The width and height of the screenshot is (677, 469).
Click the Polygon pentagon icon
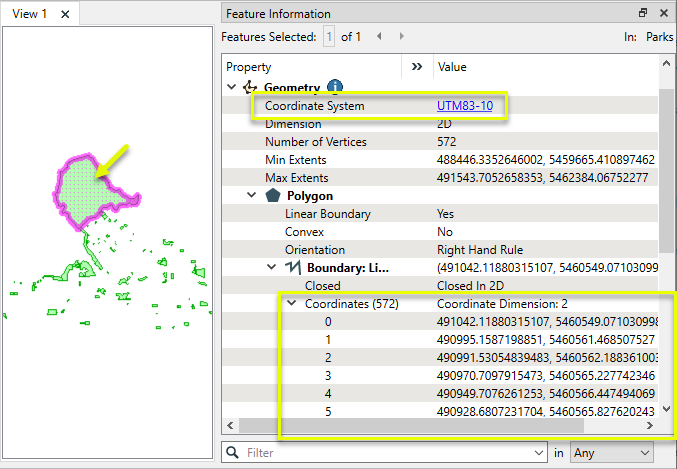coord(271,196)
